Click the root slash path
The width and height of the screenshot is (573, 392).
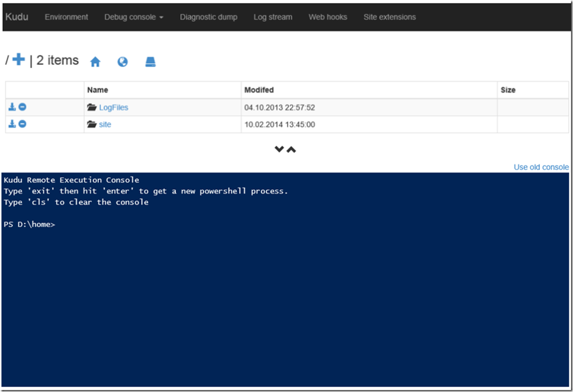[7, 60]
